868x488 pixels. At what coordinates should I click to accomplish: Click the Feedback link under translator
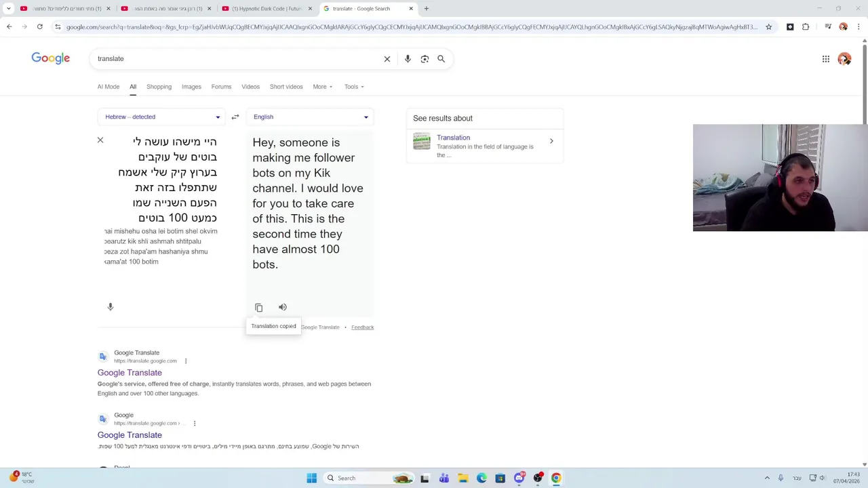[362, 327]
